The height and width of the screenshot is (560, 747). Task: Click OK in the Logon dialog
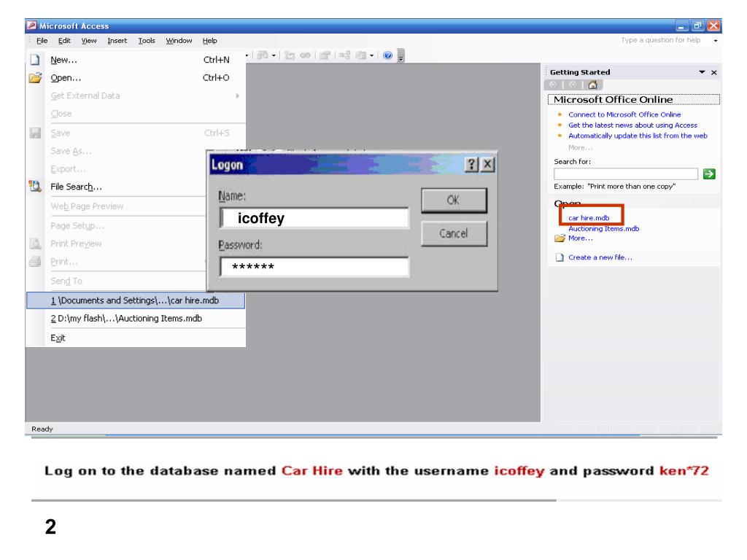click(454, 200)
